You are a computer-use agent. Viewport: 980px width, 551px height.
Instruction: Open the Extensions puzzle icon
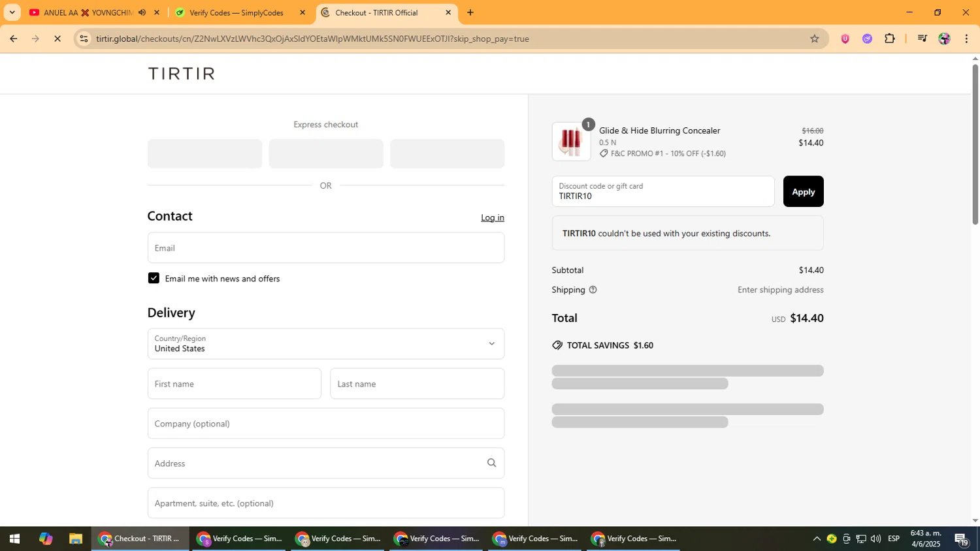tap(889, 39)
